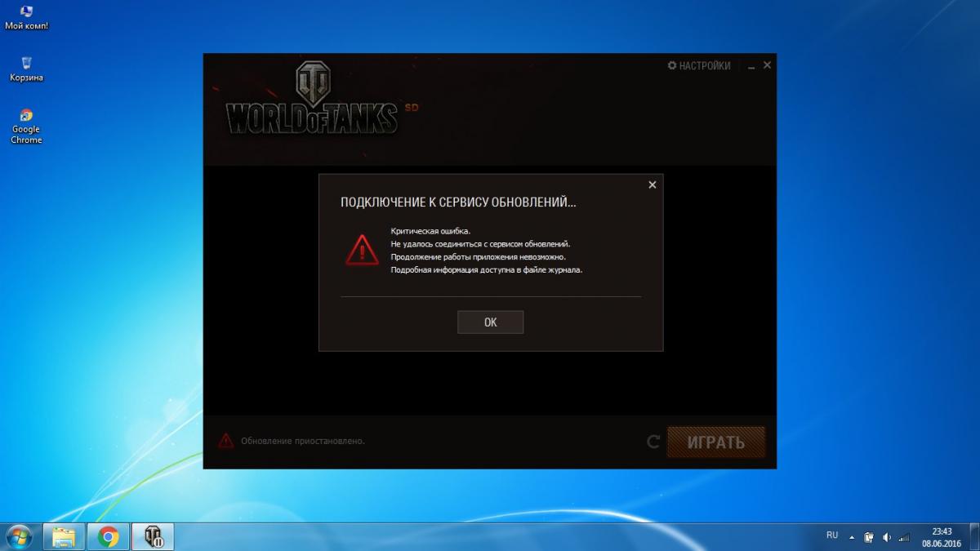Open File Explorer from the taskbar
980x551 pixels.
click(x=64, y=536)
